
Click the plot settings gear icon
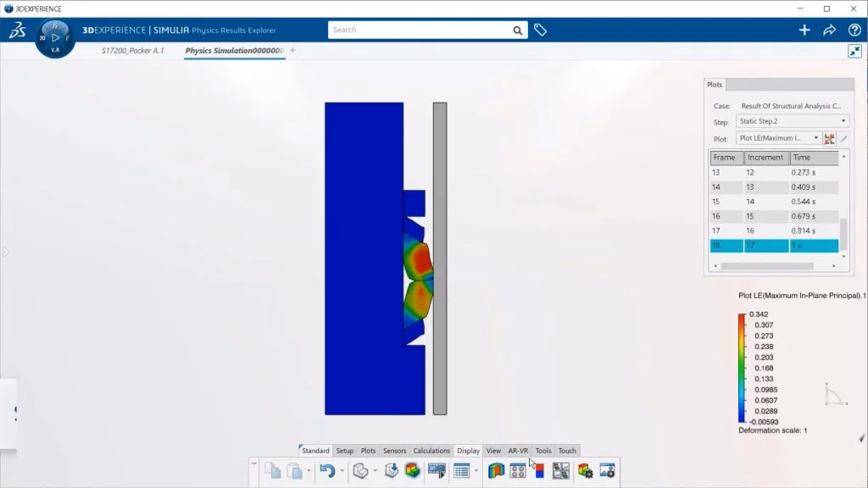(x=585, y=470)
